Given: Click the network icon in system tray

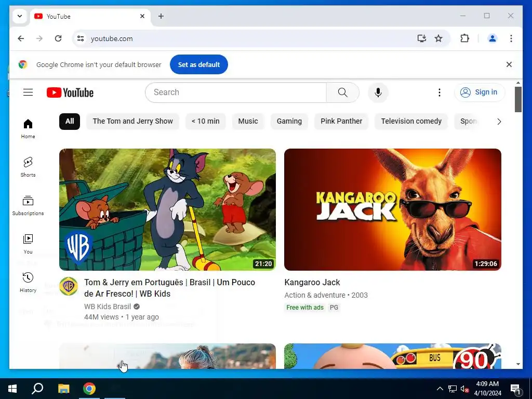Looking at the screenshot, I should [x=453, y=389].
